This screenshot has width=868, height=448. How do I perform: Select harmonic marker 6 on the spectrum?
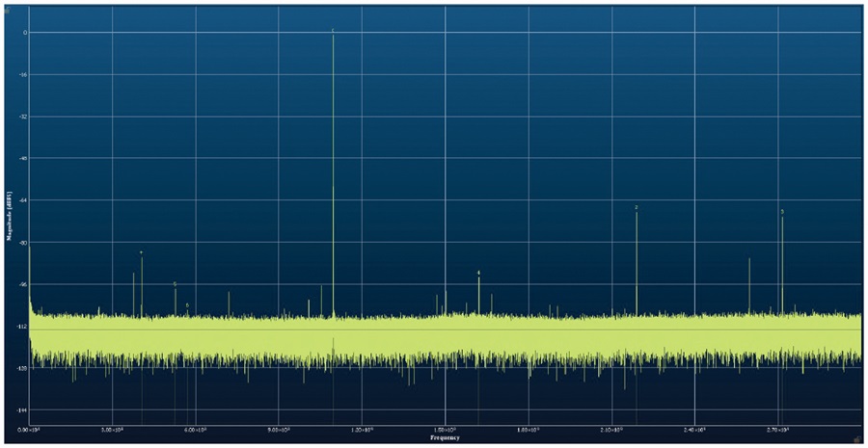(x=187, y=305)
